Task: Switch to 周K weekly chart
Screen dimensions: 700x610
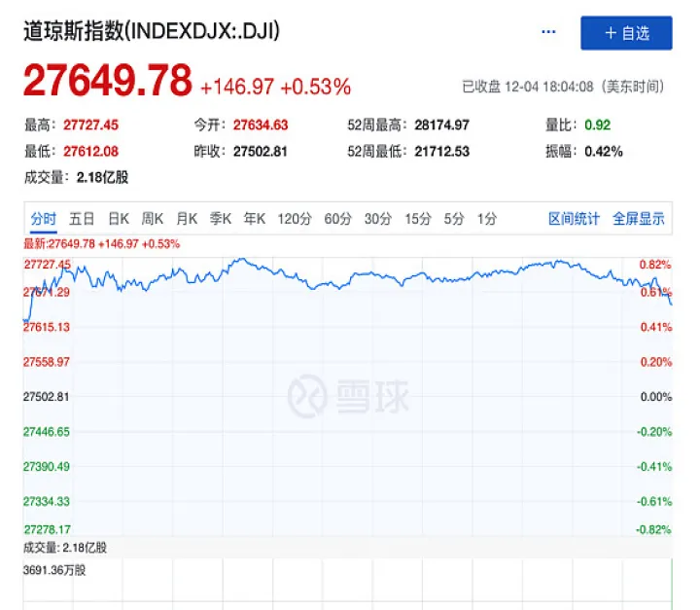Action: click(153, 219)
